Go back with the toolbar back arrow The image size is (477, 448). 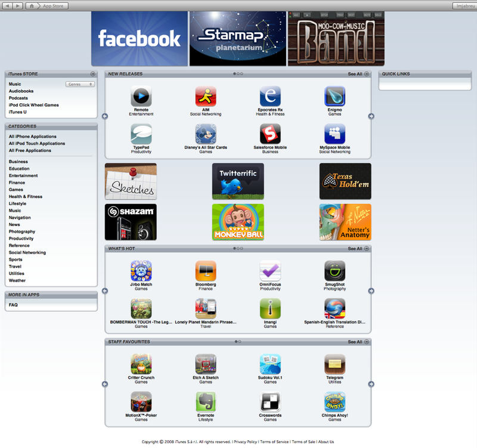click(x=7, y=6)
